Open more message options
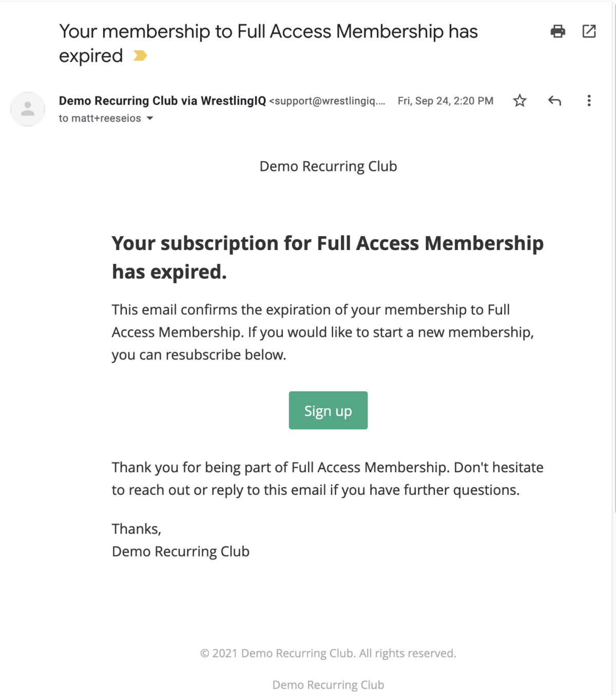 coord(589,101)
